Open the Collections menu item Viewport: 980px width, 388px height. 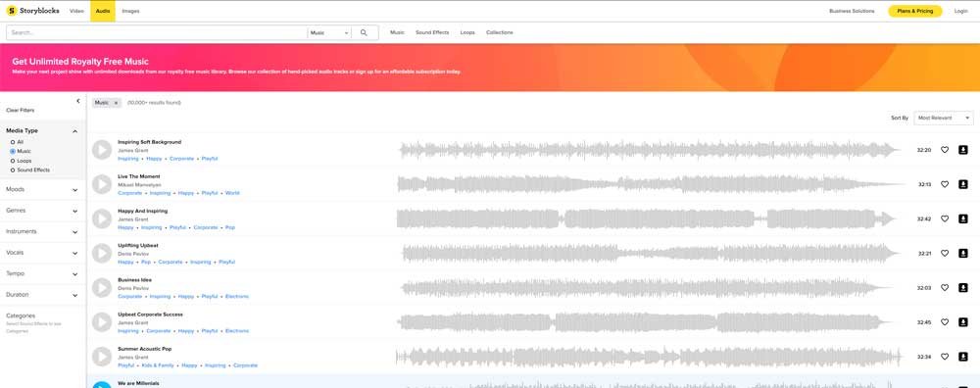[500, 32]
